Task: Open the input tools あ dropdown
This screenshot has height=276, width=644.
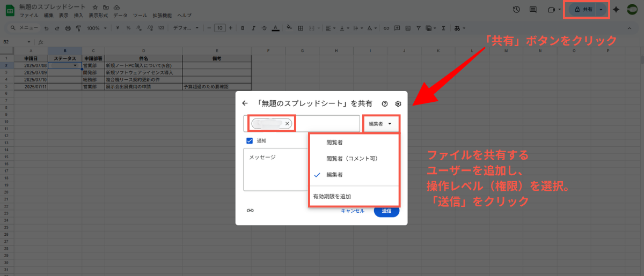Action: point(459,28)
